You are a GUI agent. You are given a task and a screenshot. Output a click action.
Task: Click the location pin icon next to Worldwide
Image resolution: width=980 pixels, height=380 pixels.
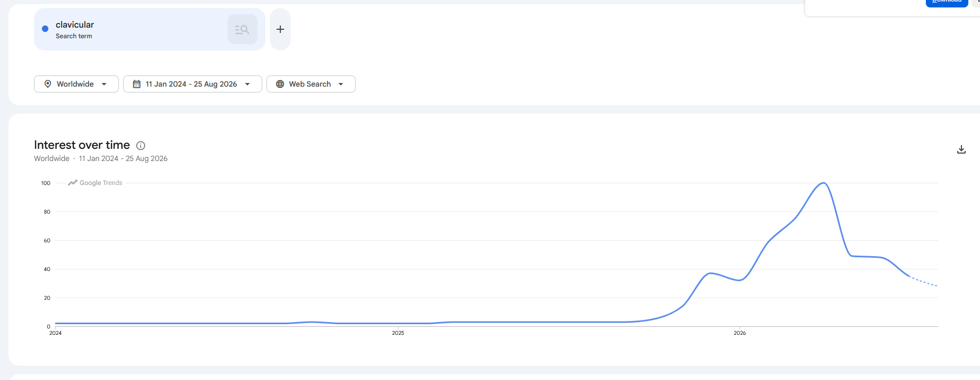point(48,84)
